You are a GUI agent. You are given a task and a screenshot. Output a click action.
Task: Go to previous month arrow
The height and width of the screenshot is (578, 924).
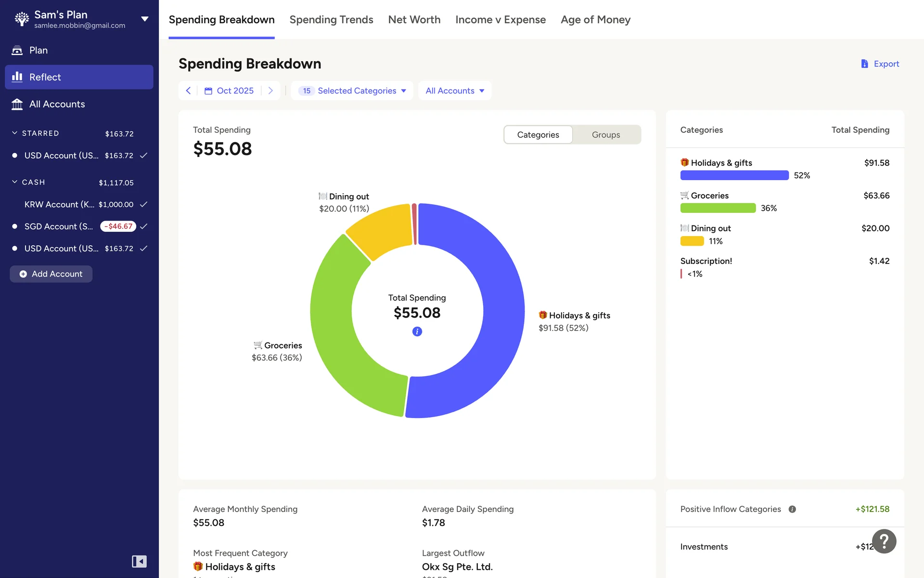189,91
